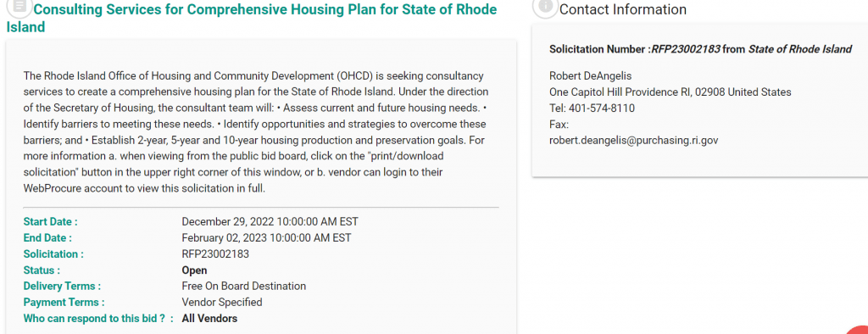Click the Start Date label

tap(50, 221)
